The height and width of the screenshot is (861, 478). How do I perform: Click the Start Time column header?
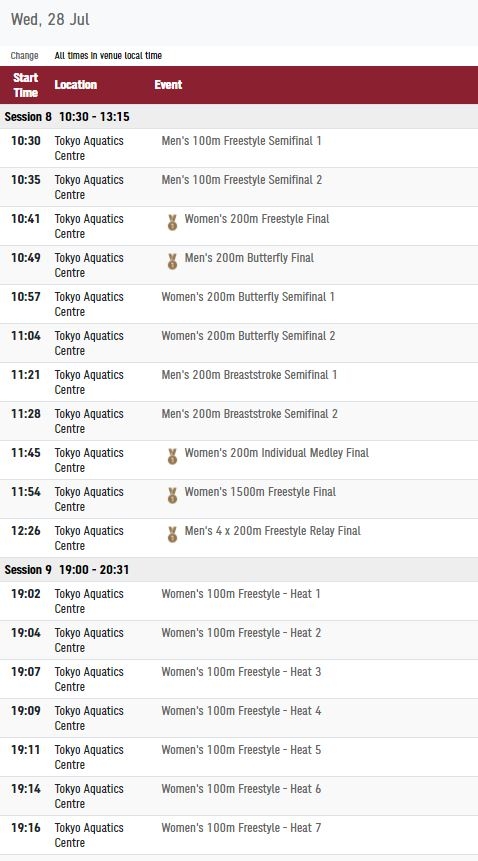pos(25,85)
